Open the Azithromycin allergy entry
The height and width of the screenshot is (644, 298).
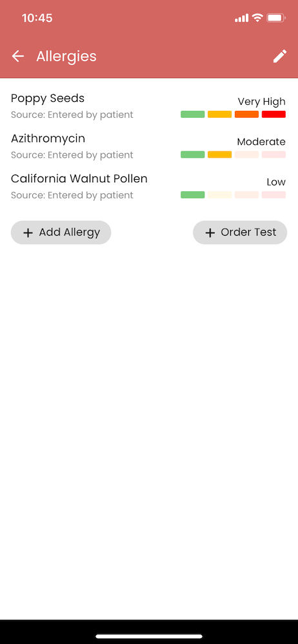tap(148, 146)
